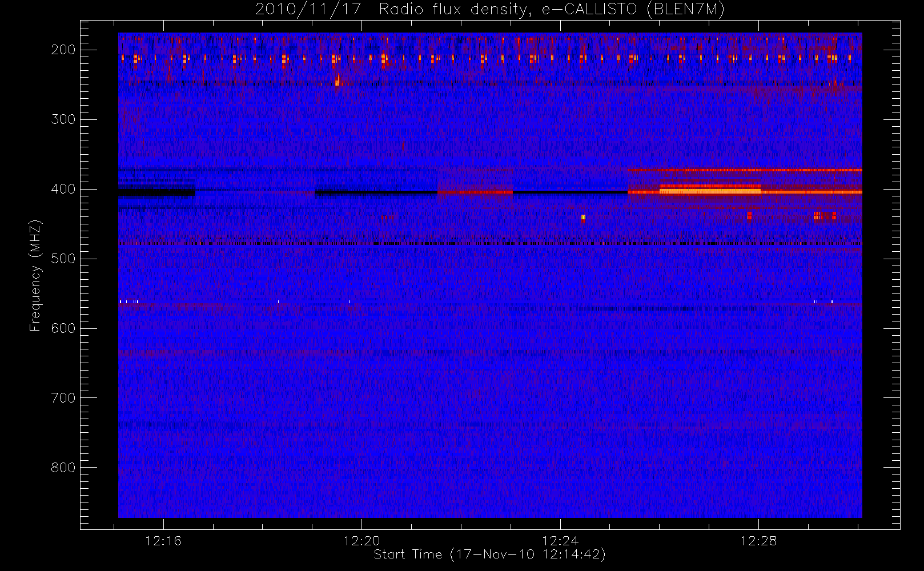The width and height of the screenshot is (924, 571).
Task: Click the 200 frequency tick label
Action: pos(63,50)
